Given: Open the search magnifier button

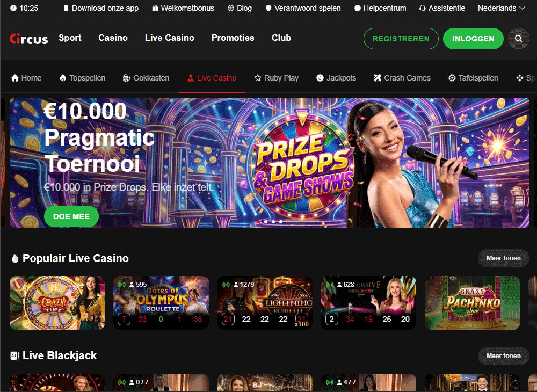Looking at the screenshot, I should pos(519,39).
